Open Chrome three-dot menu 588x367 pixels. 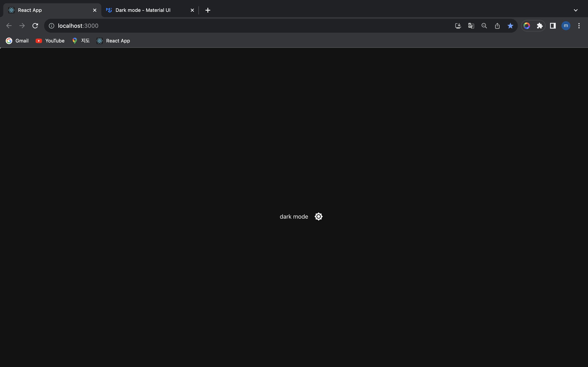pos(579,26)
